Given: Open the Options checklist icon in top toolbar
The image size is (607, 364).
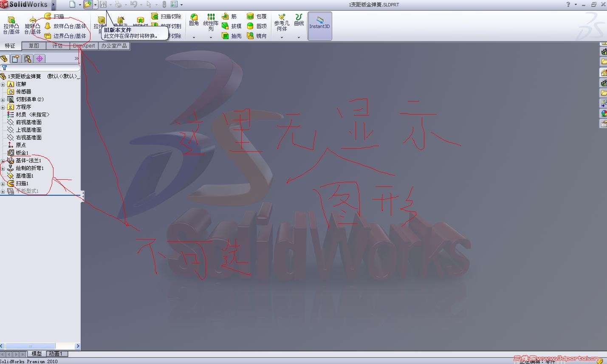Looking at the screenshot, I should pos(174,5).
